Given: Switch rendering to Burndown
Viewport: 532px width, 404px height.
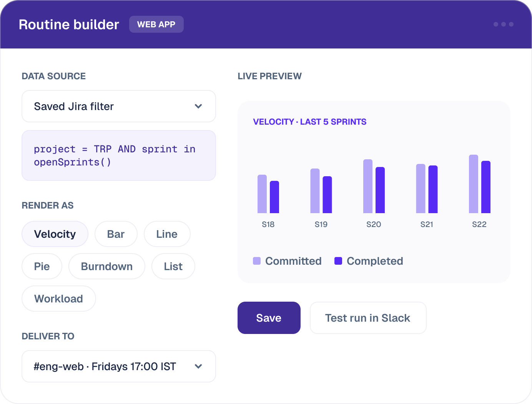Looking at the screenshot, I should (x=107, y=266).
